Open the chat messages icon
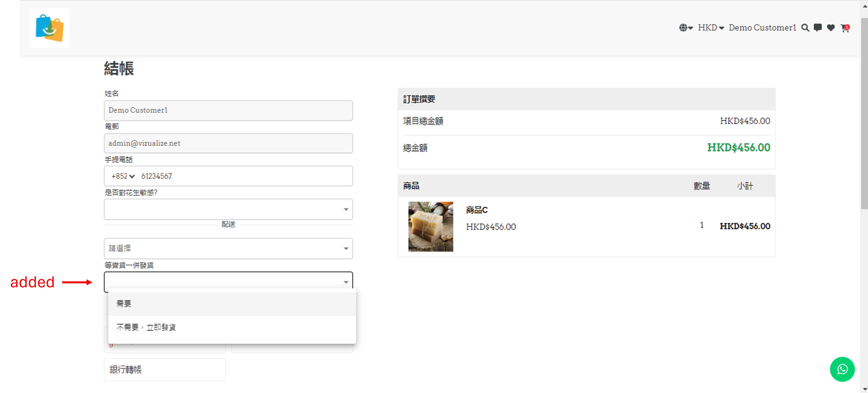Screen dimensions: 868x393 (818, 28)
